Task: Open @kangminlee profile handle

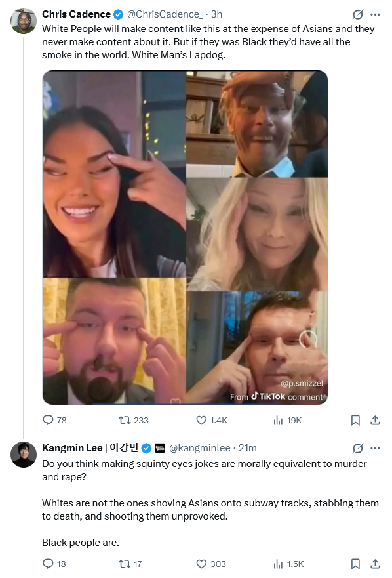Action: pyautogui.click(x=200, y=448)
